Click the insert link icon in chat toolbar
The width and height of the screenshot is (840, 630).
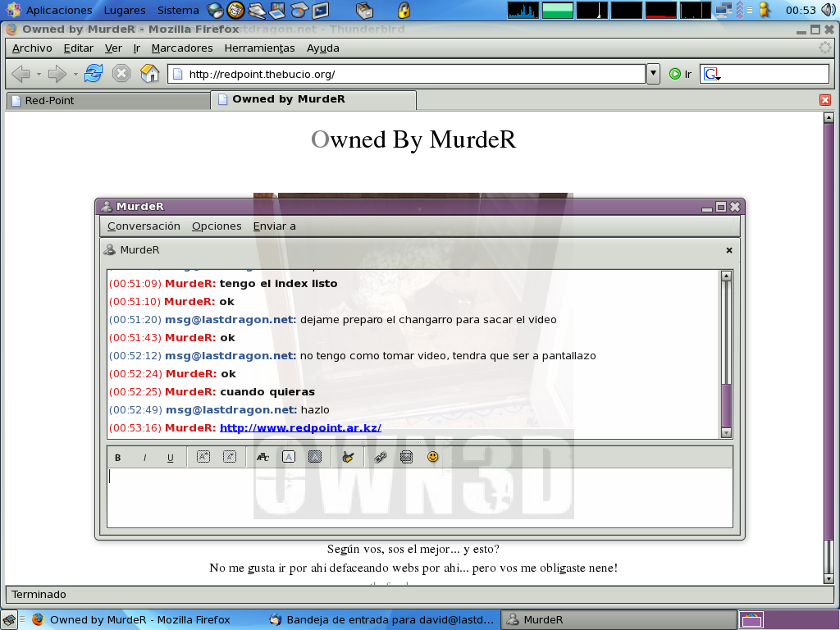380,457
